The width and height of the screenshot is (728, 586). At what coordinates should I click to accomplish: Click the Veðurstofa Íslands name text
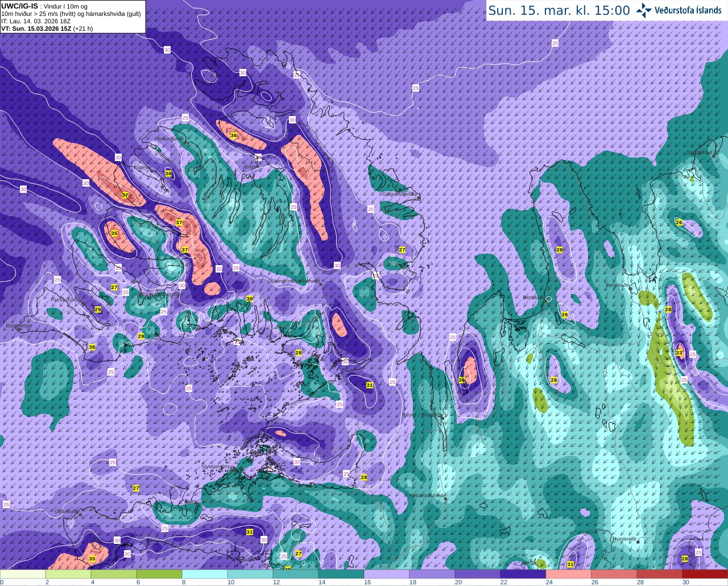click(688, 10)
